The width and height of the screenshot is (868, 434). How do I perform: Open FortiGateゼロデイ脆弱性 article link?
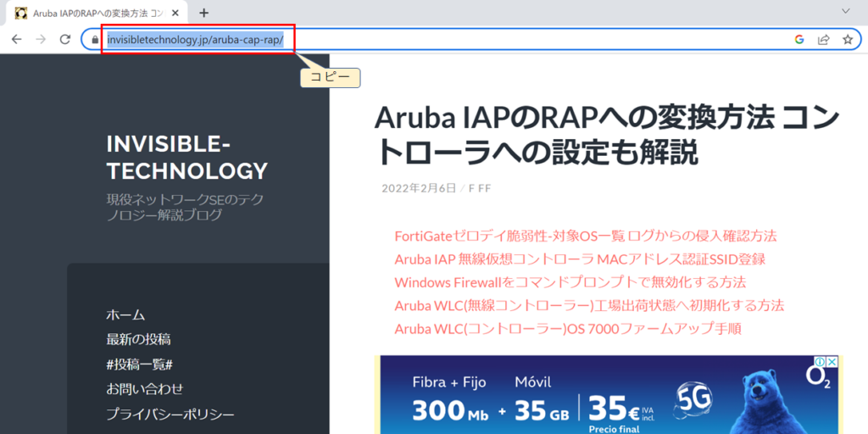(586, 236)
